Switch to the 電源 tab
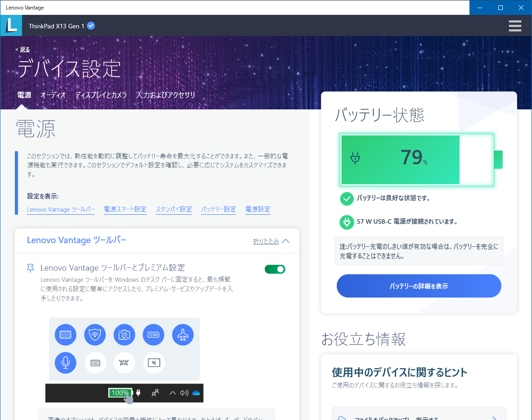532x420 pixels. pos(24,95)
